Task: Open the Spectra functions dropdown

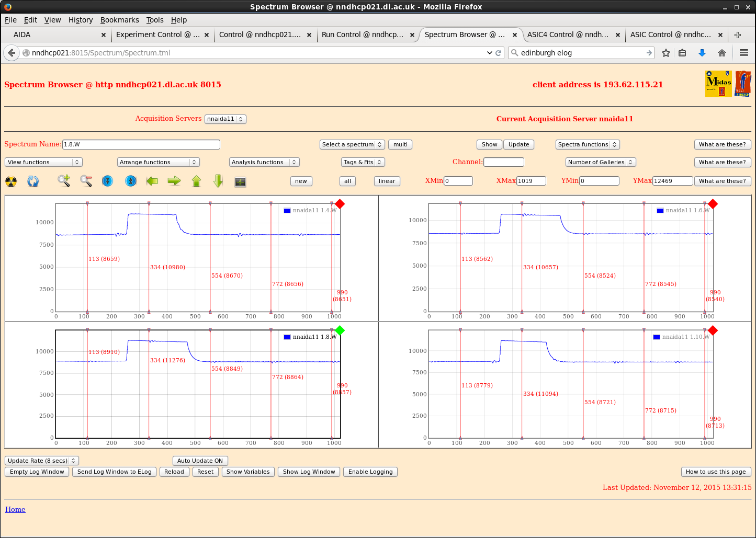Action: tap(588, 144)
